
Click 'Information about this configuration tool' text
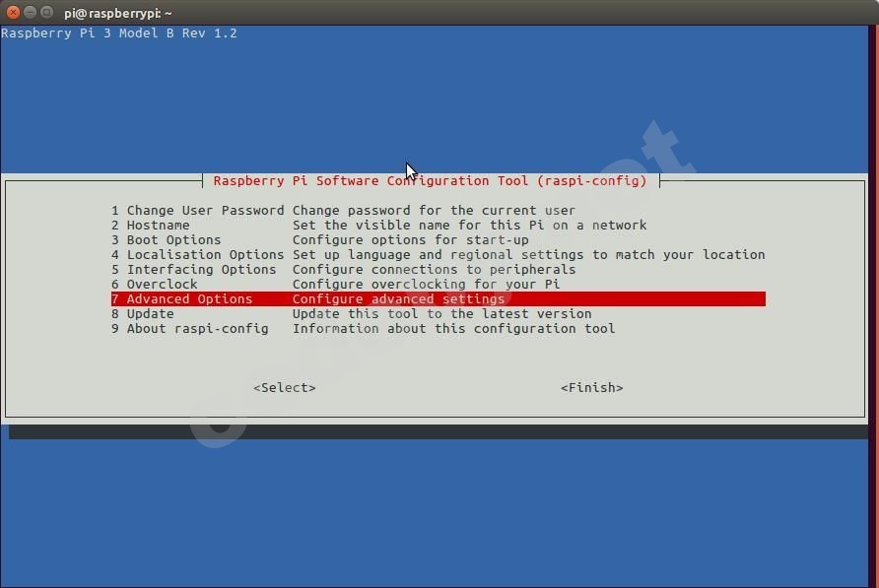click(453, 329)
